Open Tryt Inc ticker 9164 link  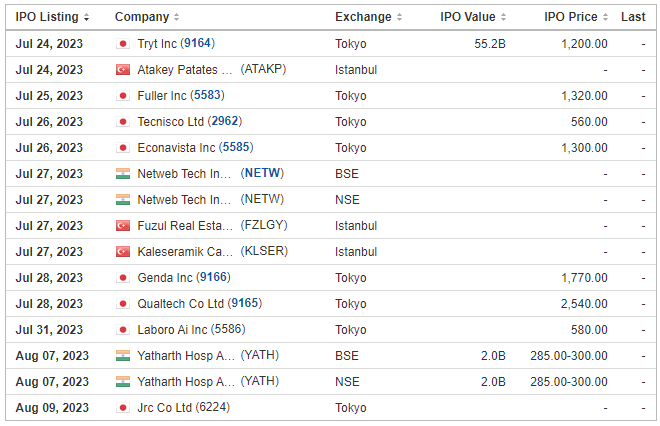coord(197,43)
